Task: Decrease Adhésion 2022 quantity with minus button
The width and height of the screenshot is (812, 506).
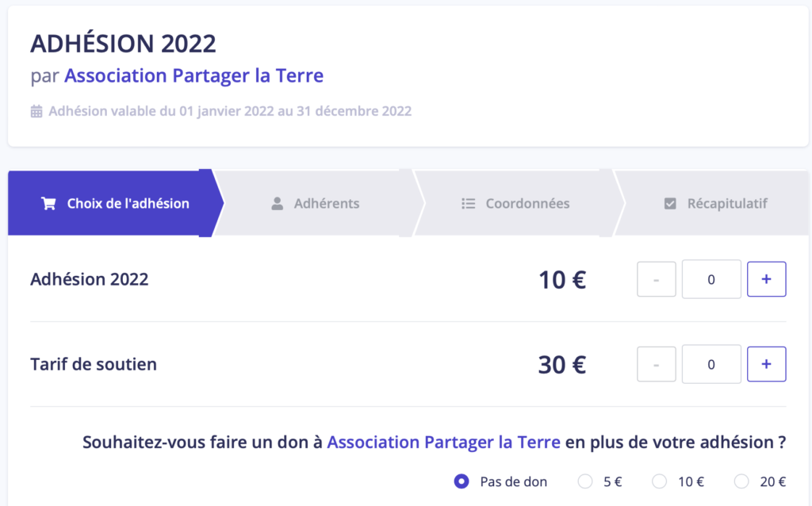Action: tap(656, 279)
